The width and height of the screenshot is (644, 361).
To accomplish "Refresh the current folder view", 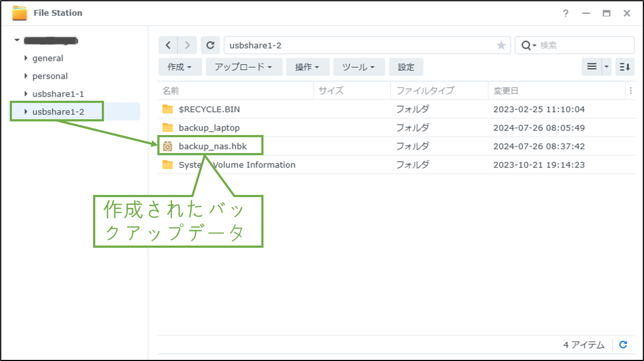I will 210,45.
